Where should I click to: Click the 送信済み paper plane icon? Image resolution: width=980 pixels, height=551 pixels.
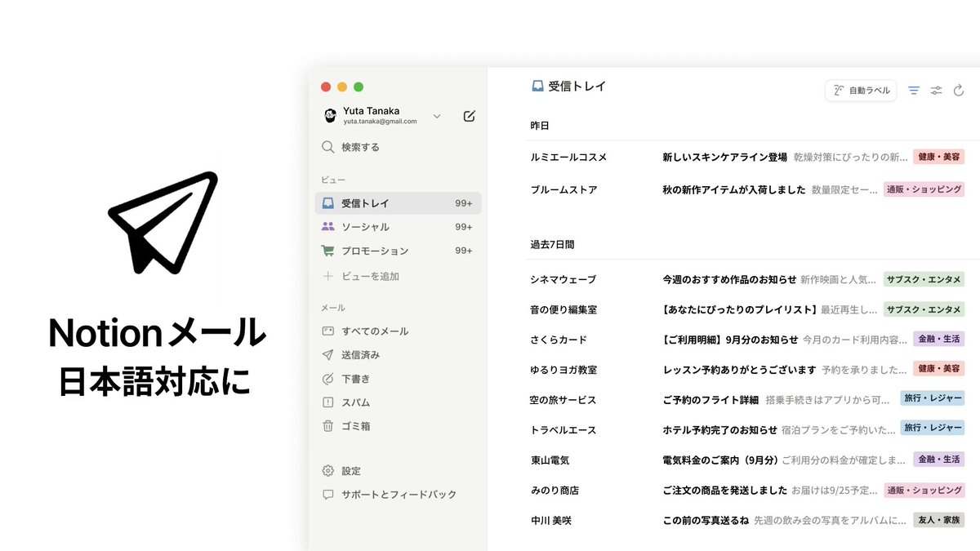click(x=327, y=355)
